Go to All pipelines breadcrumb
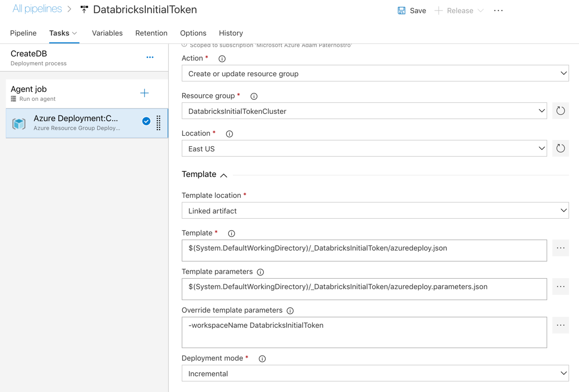 click(x=37, y=9)
